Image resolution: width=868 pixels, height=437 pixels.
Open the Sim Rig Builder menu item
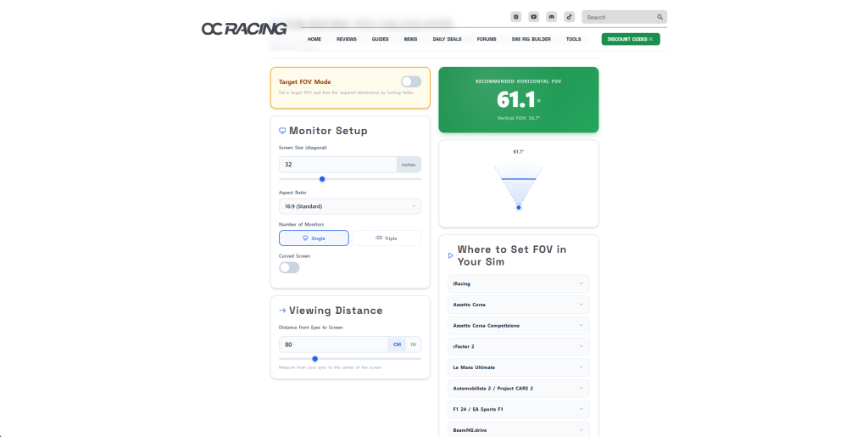point(532,39)
